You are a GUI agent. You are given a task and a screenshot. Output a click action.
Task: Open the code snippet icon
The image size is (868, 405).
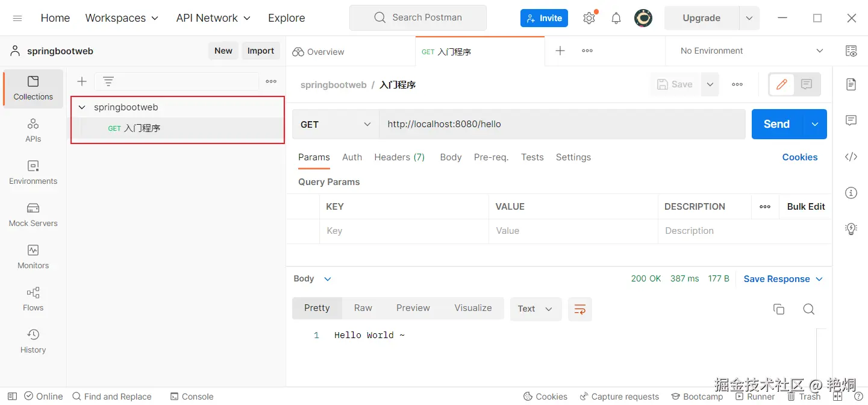point(851,157)
